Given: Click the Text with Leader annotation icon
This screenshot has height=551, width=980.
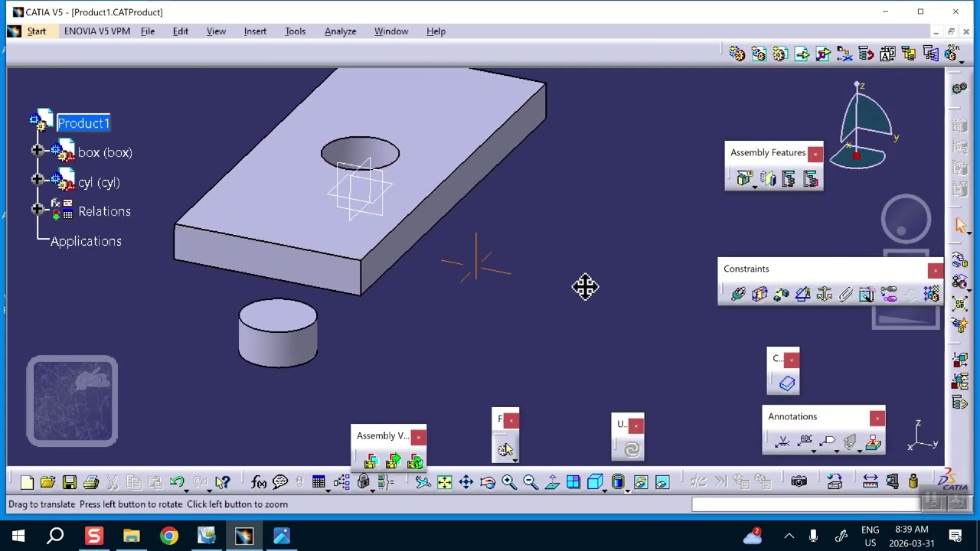Looking at the screenshot, I should coord(805,442).
